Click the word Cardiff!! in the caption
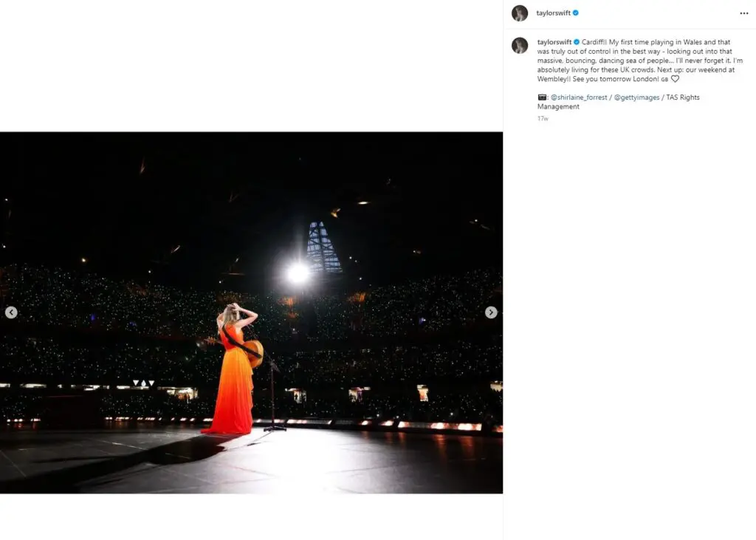Image resolution: width=756 pixels, height=540 pixels. coord(596,42)
